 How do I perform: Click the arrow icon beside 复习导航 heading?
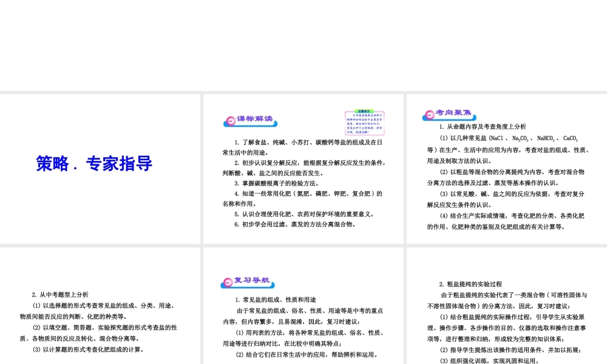[227, 282]
